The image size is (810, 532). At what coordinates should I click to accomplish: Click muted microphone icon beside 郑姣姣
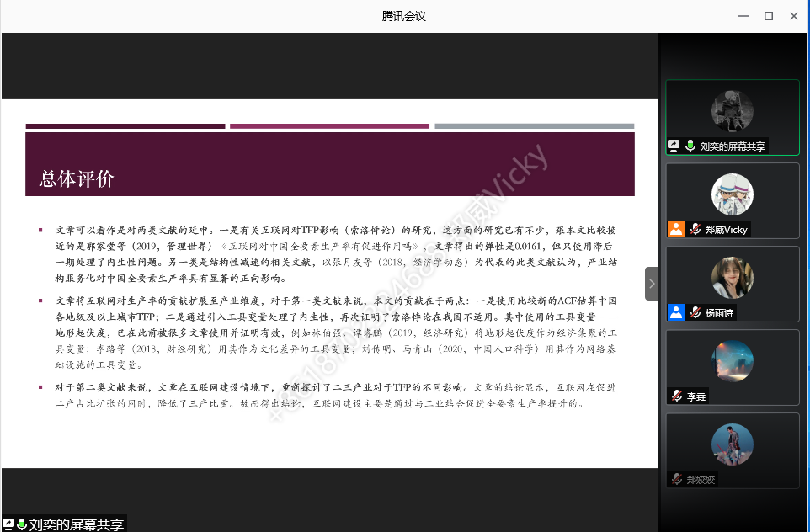pos(676,479)
